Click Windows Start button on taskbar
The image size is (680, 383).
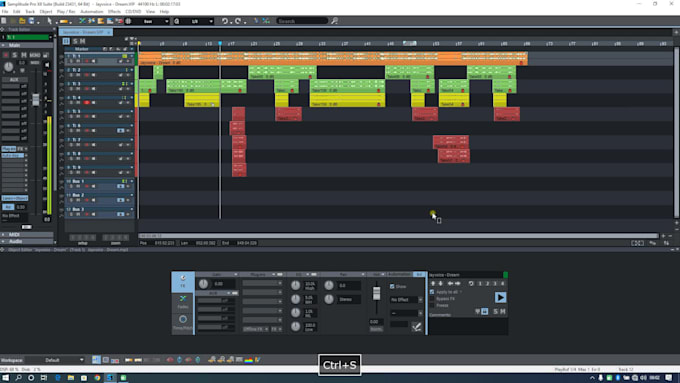coord(5,378)
